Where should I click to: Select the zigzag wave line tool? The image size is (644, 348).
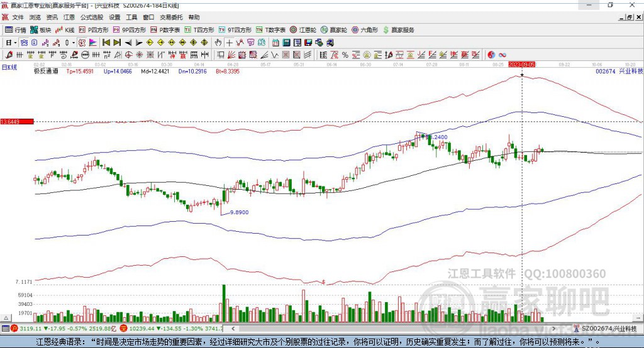(275, 55)
